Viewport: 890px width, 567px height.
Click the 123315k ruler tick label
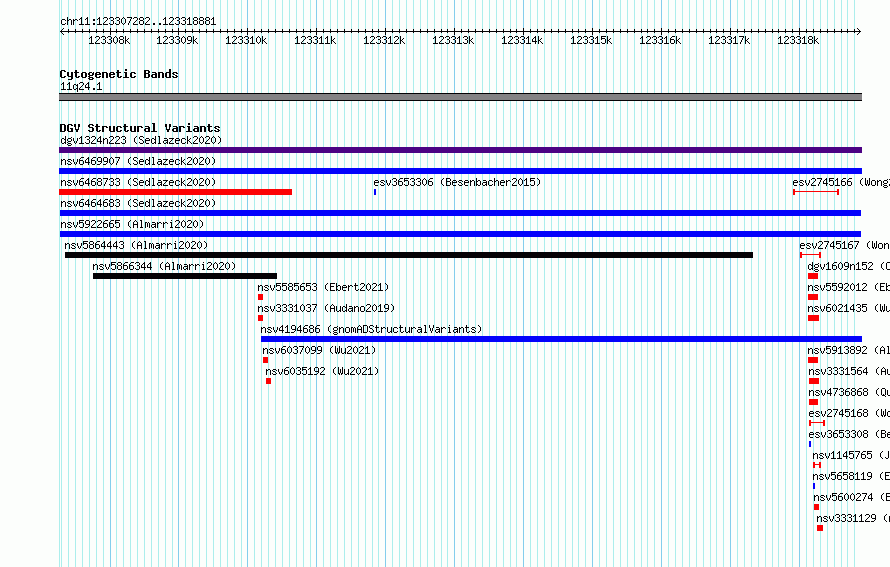coord(591,40)
